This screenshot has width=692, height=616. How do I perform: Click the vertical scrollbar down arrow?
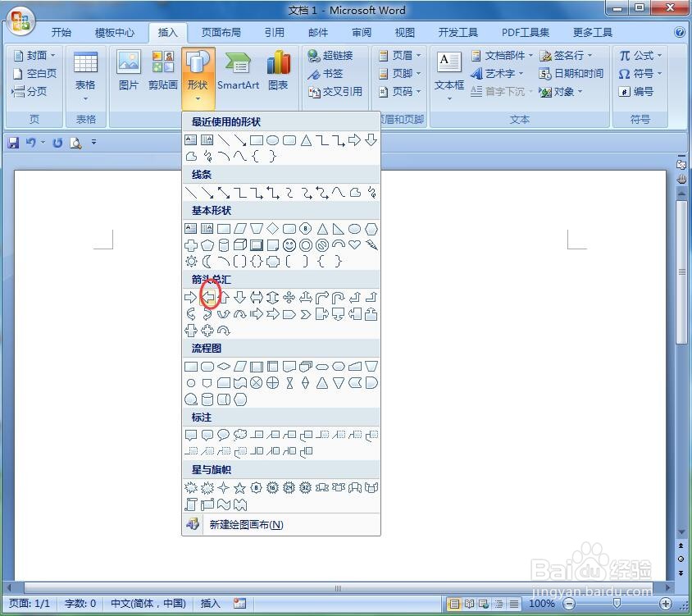(681, 532)
